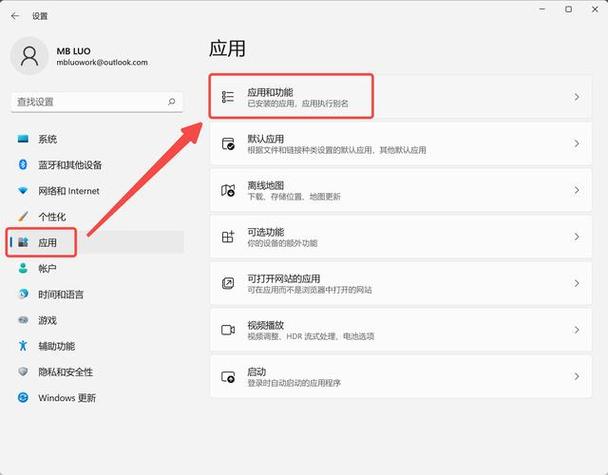Screen dimensions: 608x475
Task: Click the 可打开网站的应用 icon
Action: pos(228,283)
